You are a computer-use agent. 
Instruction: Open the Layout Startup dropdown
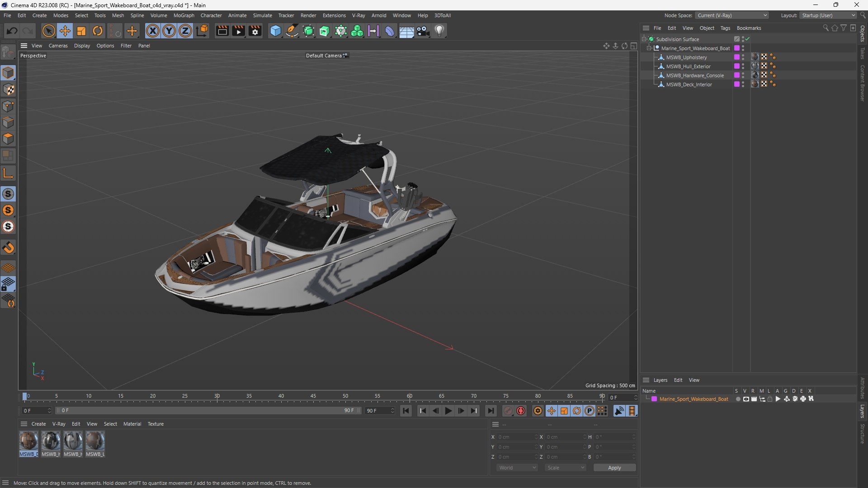click(828, 15)
